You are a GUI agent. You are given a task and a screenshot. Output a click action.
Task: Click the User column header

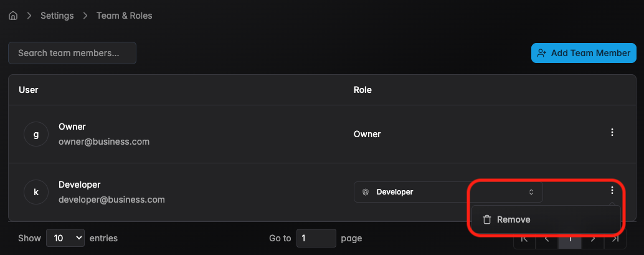coord(29,90)
